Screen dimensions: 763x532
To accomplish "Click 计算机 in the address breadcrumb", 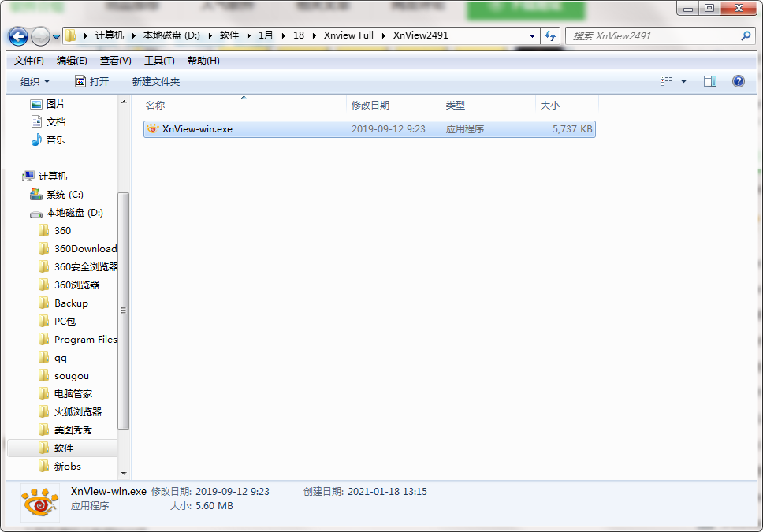I will click(110, 35).
